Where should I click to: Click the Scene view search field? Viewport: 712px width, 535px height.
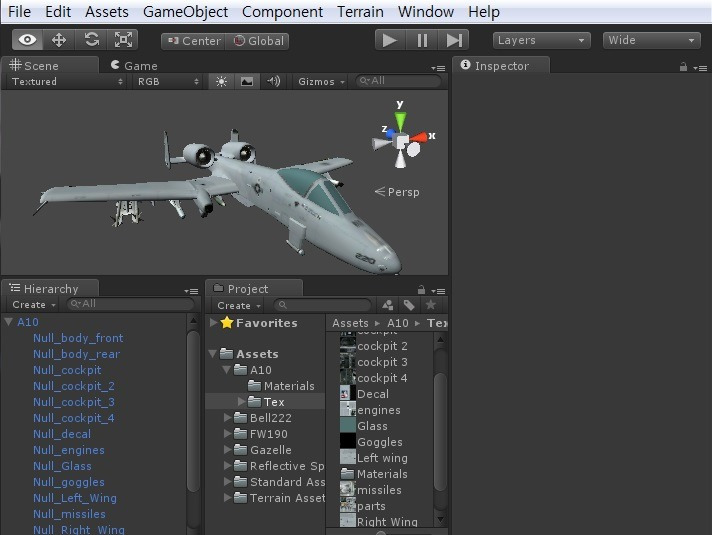pyautogui.click(x=398, y=81)
